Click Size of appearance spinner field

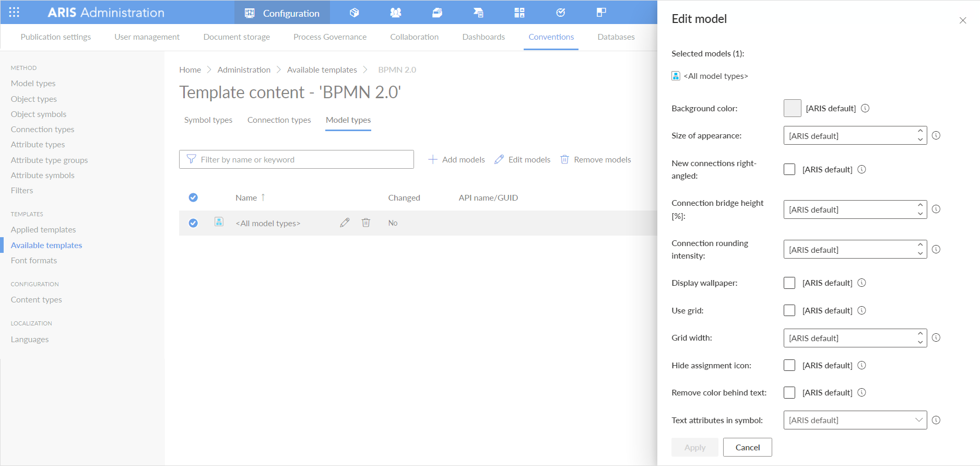pyautogui.click(x=855, y=135)
